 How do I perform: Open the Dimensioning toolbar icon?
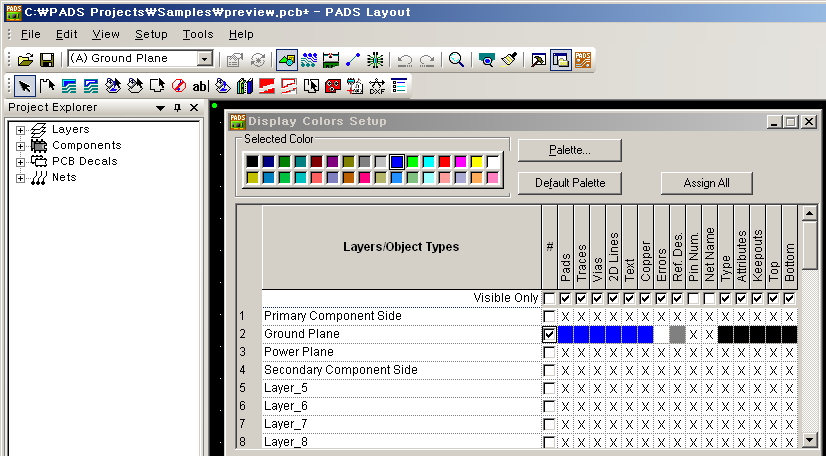[331, 60]
